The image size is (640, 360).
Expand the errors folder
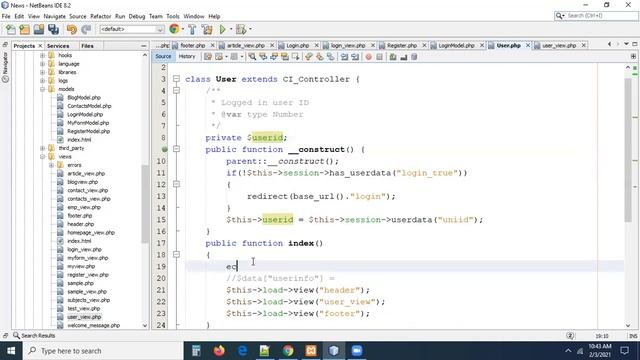(x=51, y=165)
